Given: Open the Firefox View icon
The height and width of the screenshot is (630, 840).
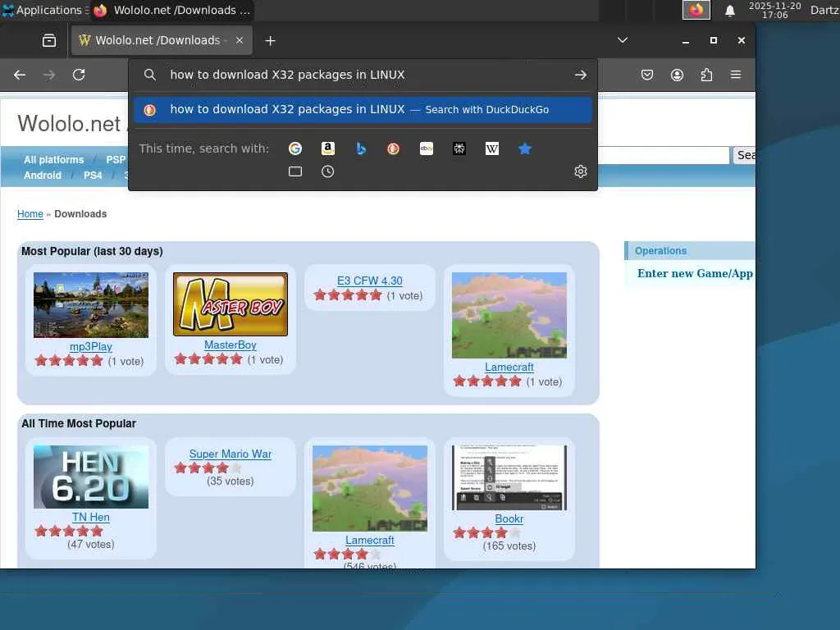Looking at the screenshot, I should [x=49, y=41].
